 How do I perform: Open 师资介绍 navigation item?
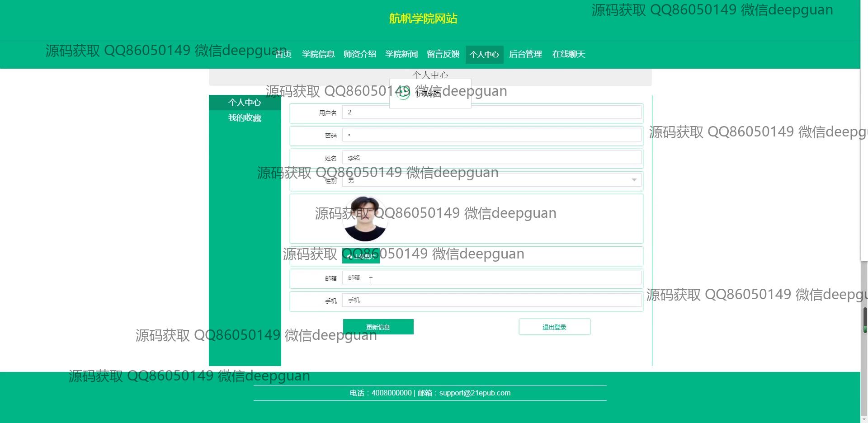(x=360, y=54)
